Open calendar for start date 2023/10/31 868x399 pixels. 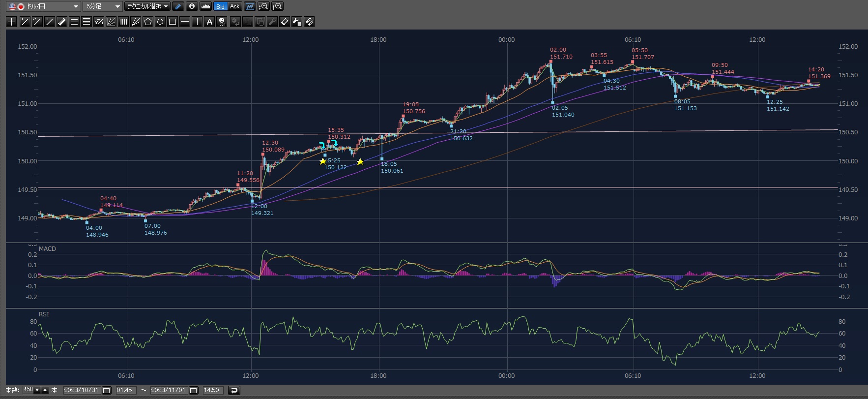point(106,390)
